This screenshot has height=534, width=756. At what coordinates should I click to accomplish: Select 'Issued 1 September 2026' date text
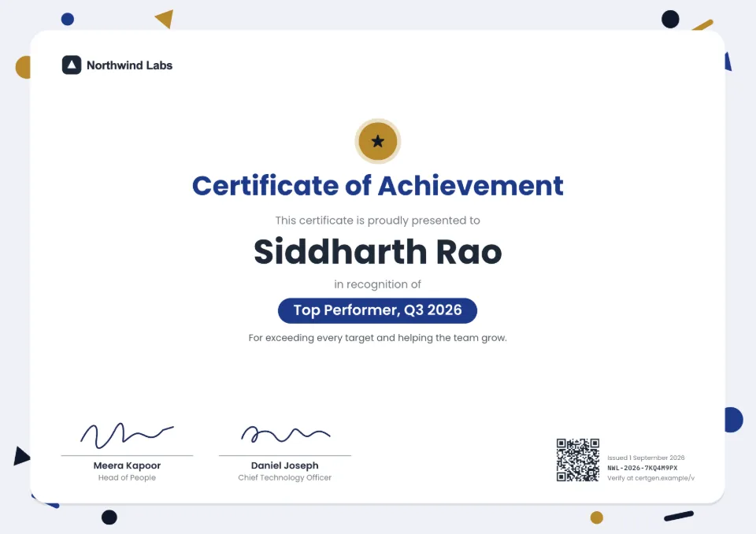[x=646, y=458]
